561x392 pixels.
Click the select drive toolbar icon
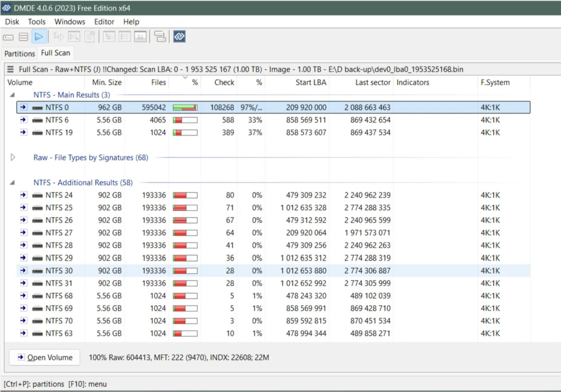[x=8, y=37]
